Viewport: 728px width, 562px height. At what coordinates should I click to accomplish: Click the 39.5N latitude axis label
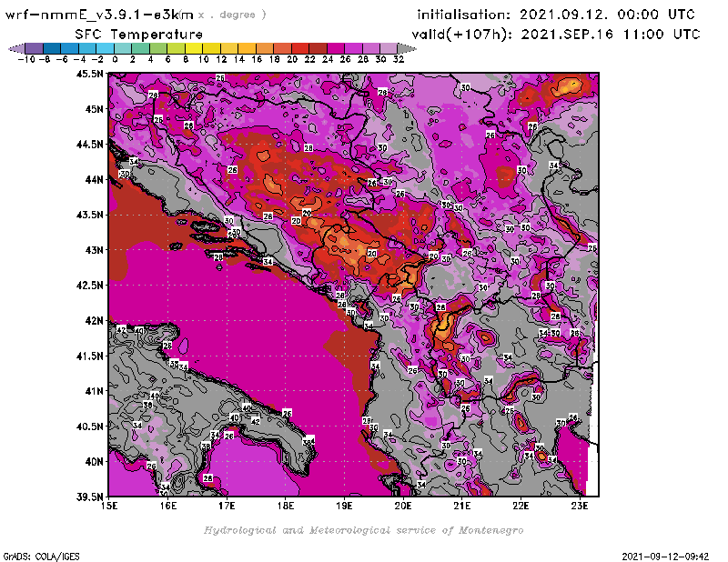click(x=89, y=497)
